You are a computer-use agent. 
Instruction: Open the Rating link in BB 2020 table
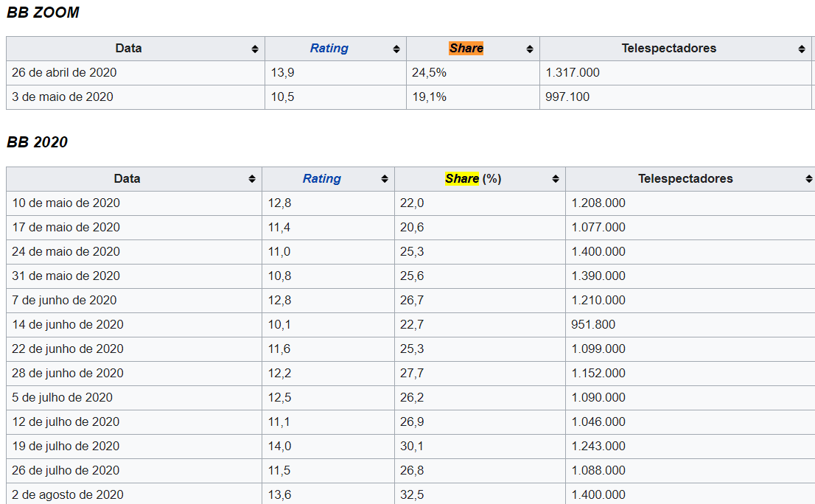(x=322, y=179)
